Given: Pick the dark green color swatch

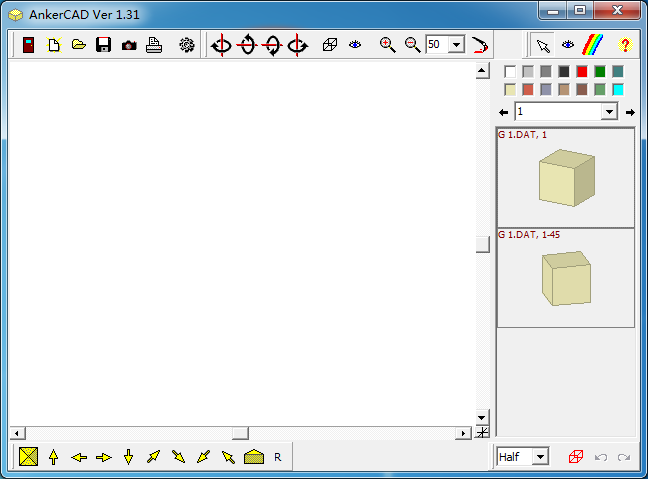Looking at the screenshot, I should click(x=600, y=71).
